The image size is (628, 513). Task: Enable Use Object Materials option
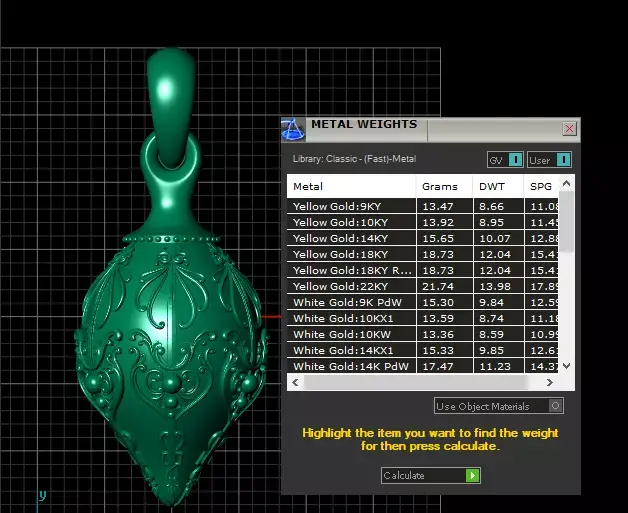click(x=499, y=406)
